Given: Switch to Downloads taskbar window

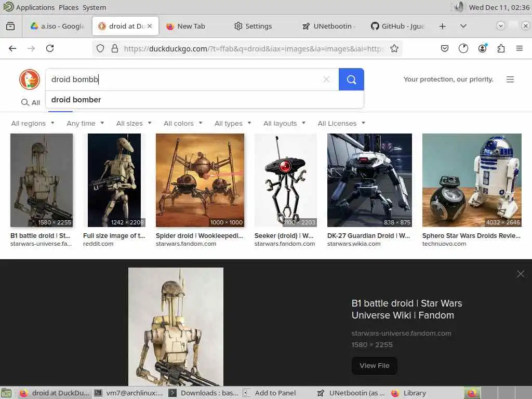Looking at the screenshot, I should coord(204,393).
